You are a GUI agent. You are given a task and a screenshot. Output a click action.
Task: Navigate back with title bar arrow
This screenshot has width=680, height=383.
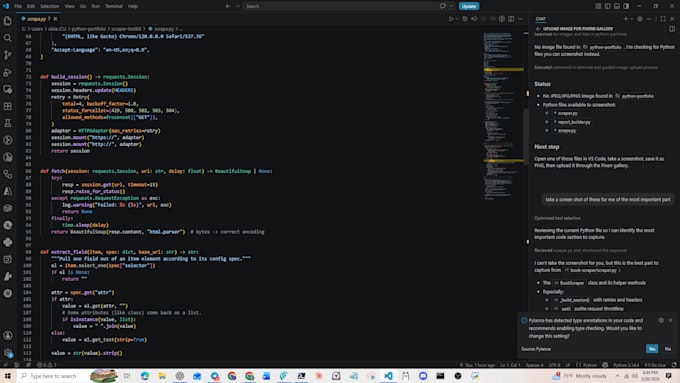coord(228,6)
